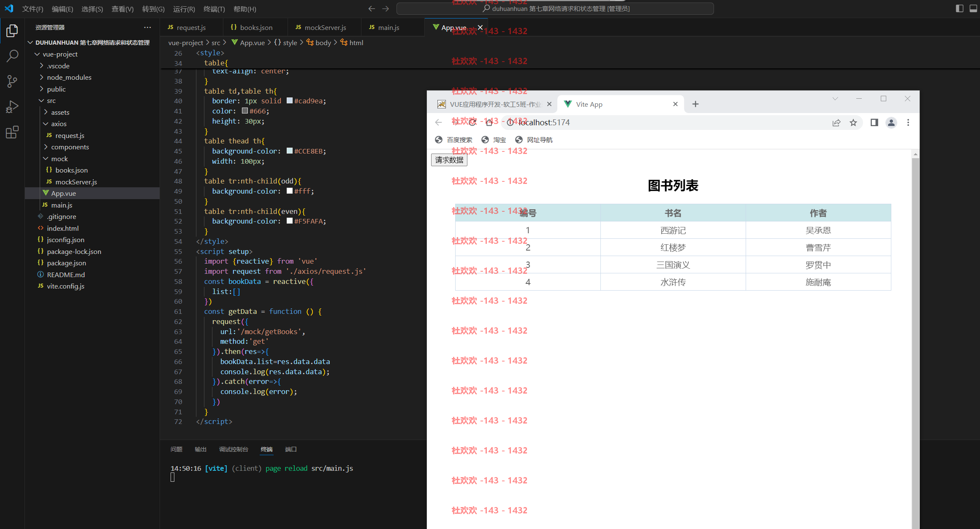
Task: Click #F5FAFA color swatch in code
Action: 290,221
